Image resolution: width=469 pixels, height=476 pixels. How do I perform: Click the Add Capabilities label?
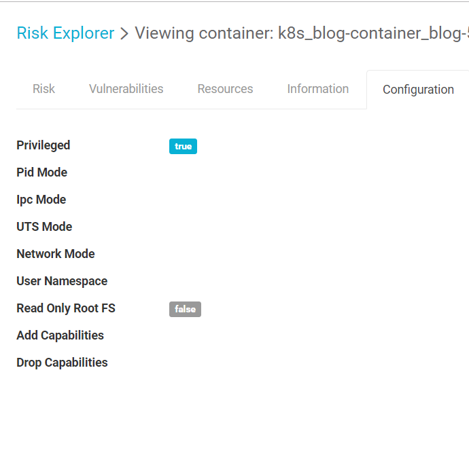pos(60,335)
